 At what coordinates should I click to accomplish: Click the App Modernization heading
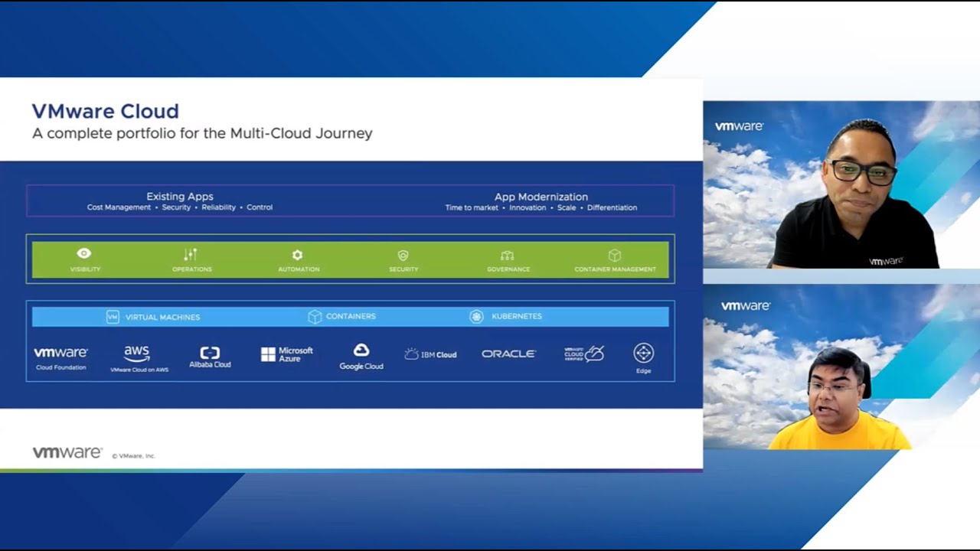tap(541, 197)
